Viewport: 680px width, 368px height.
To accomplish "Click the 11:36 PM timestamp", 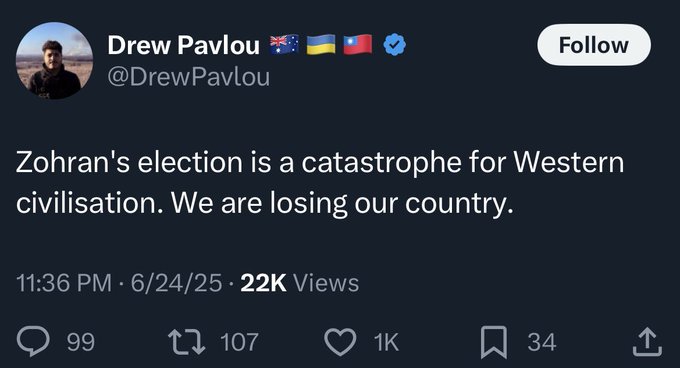I will 64,283.
